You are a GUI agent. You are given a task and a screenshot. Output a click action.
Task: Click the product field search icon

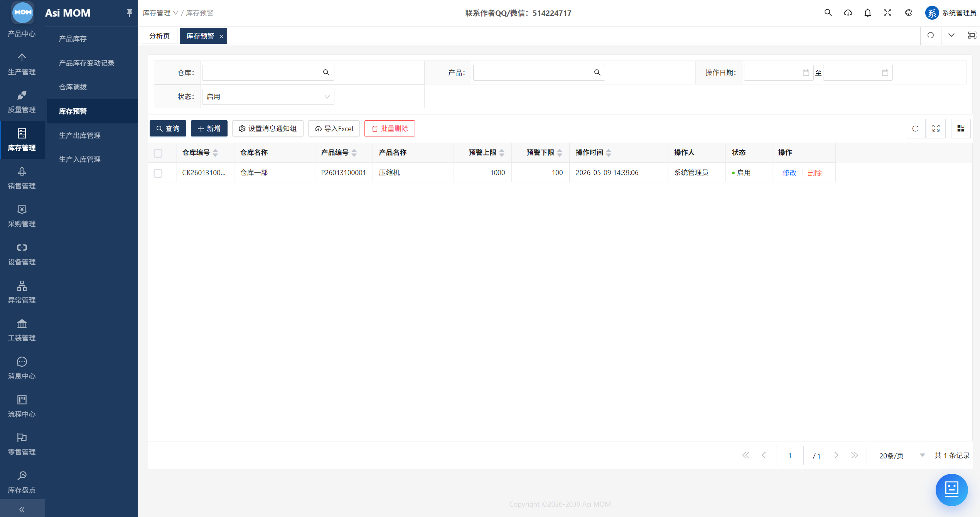click(x=597, y=72)
